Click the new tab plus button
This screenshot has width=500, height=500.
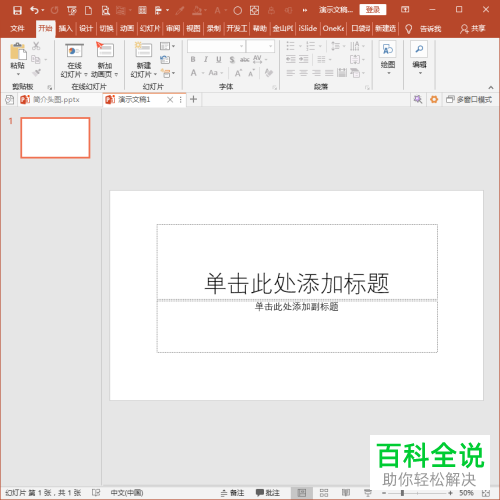tap(193, 99)
